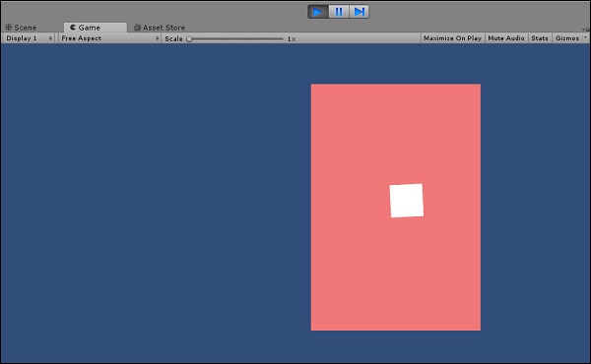This screenshot has height=364, width=591.
Task: Expand the Gizmos dropdown arrow
Action: [585, 37]
